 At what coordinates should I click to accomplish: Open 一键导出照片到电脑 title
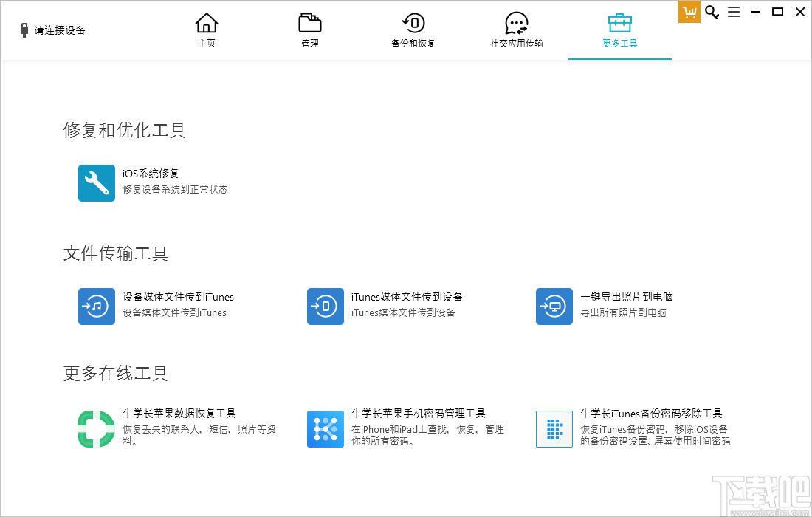[x=627, y=297]
